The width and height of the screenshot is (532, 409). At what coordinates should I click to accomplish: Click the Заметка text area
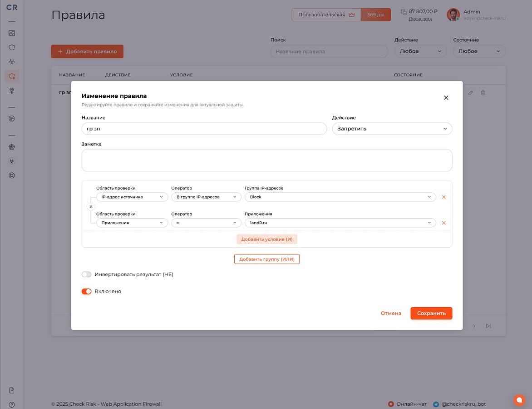[266, 160]
